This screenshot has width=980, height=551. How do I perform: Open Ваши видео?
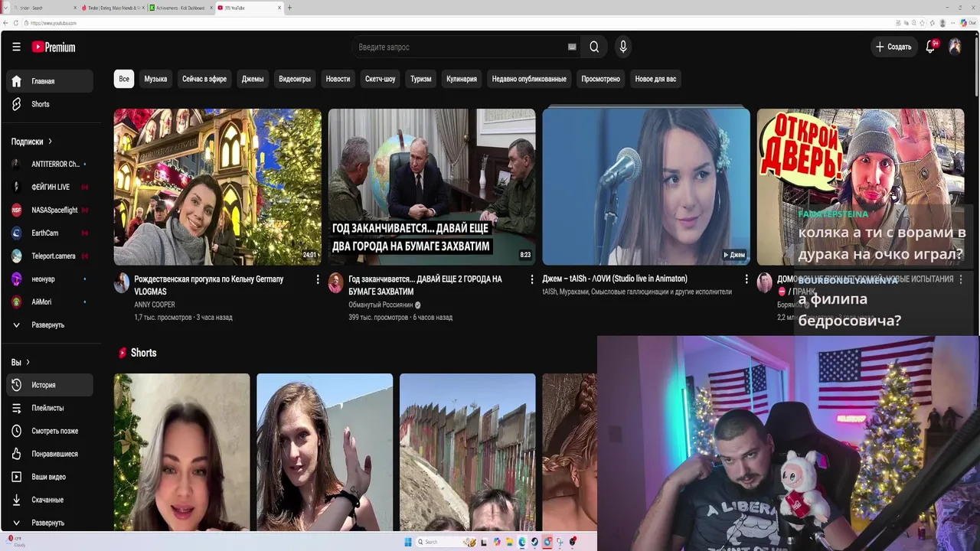tap(50, 477)
